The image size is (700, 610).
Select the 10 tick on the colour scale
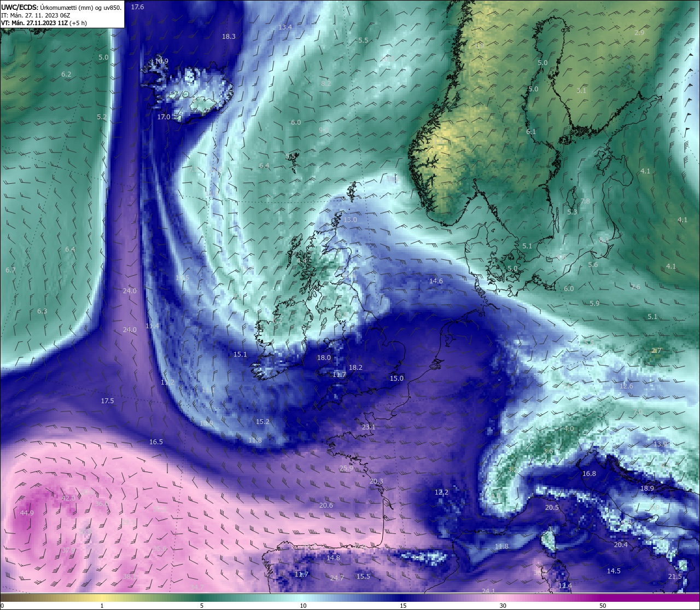click(303, 606)
